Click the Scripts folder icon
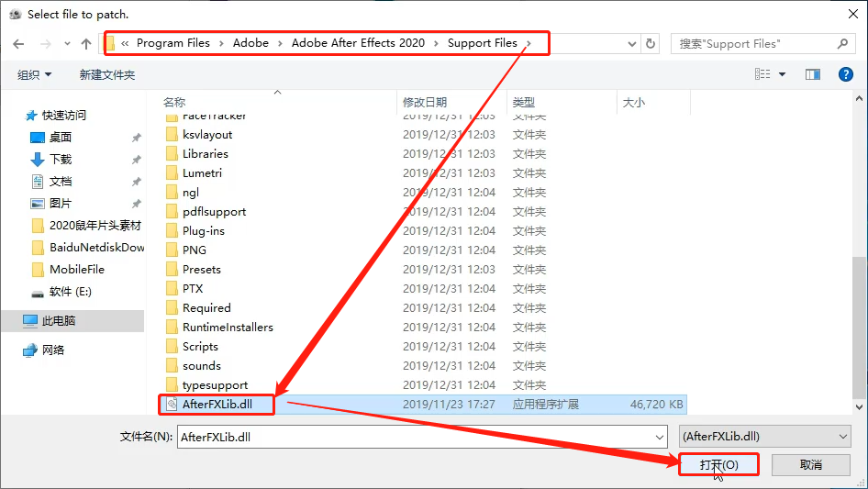The width and height of the screenshot is (868, 489). (x=172, y=347)
